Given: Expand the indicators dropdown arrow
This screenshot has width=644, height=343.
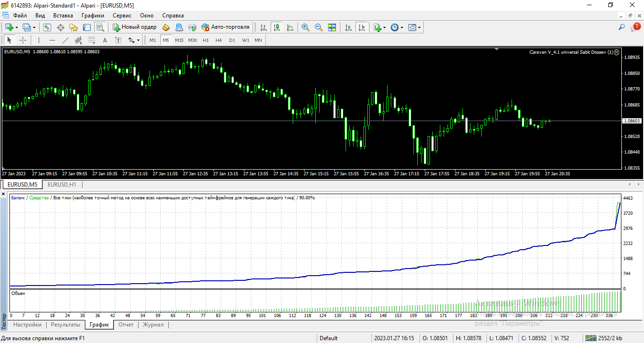Looking at the screenshot, I should (385, 27).
